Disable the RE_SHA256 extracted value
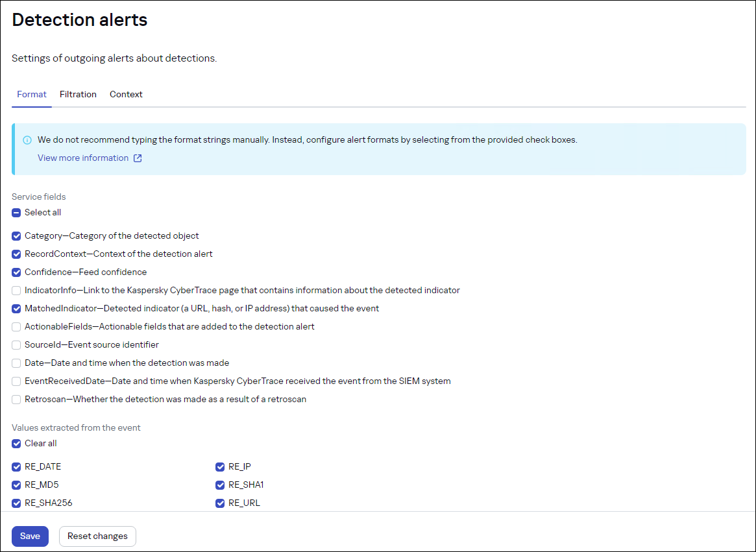Screen dimensions: 756x552 16,503
